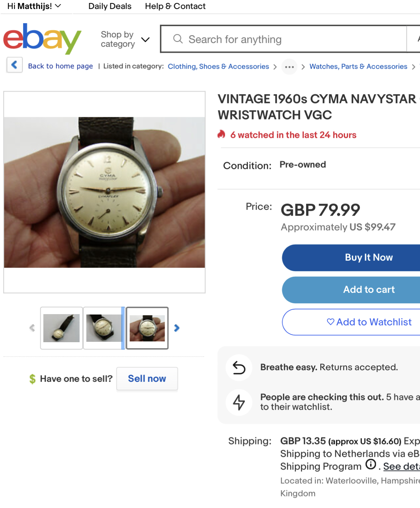The image size is (420, 508).
Task: Expand Shop by category menu
Action: 125,39
